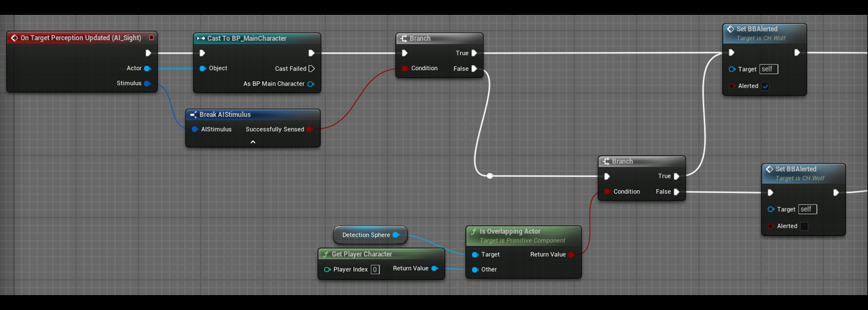
Task: Select the Get Player Character node header
Action: (361, 254)
